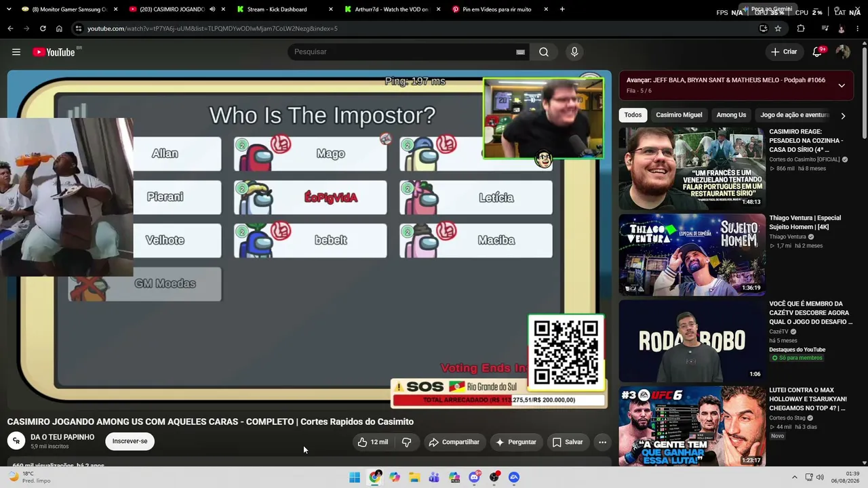Open the browser home page
Viewport: 868px width, 488px height.
59,28
